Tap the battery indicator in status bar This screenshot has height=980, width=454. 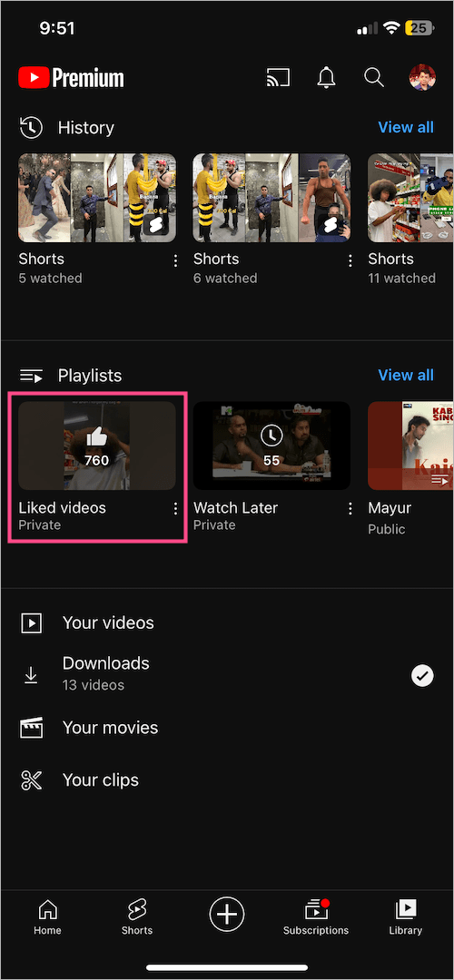(x=418, y=28)
